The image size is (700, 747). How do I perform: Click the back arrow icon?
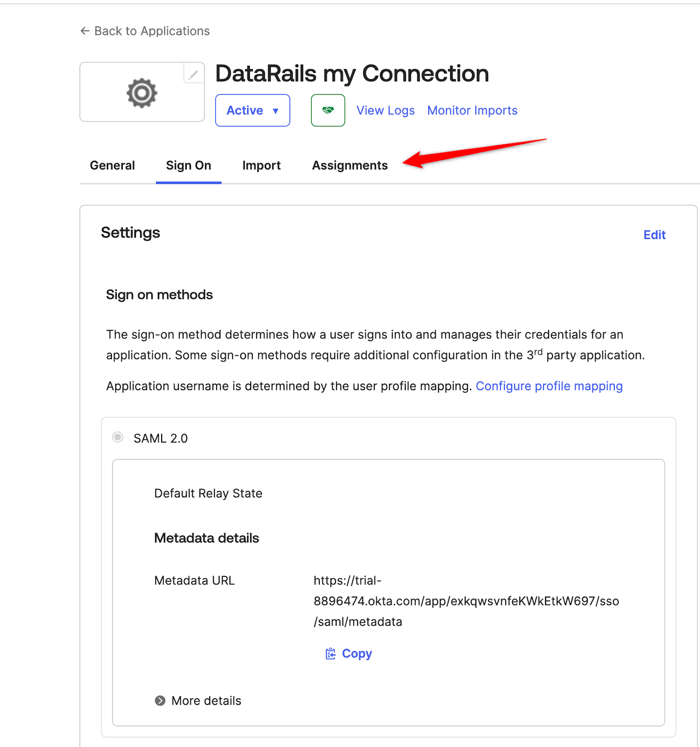pos(85,31)
